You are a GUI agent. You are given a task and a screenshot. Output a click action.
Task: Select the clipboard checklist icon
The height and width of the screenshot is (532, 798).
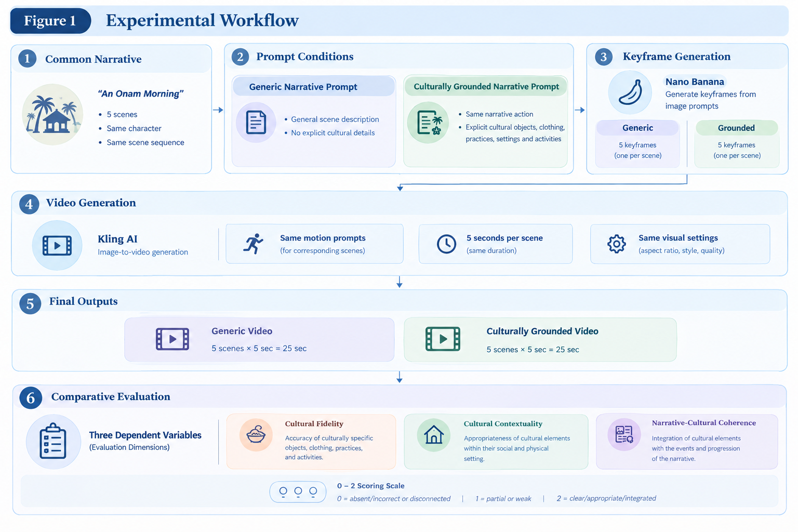(53, 442)
